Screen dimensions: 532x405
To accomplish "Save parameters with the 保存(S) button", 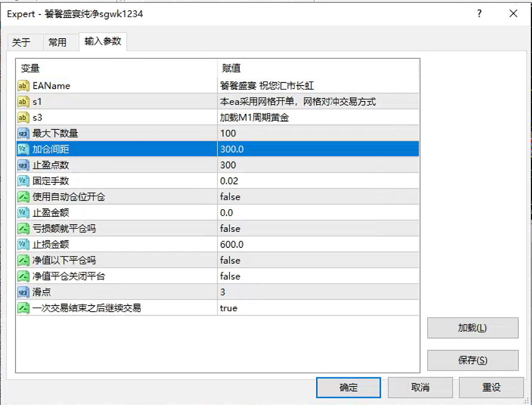I will [x=472, y=360].
